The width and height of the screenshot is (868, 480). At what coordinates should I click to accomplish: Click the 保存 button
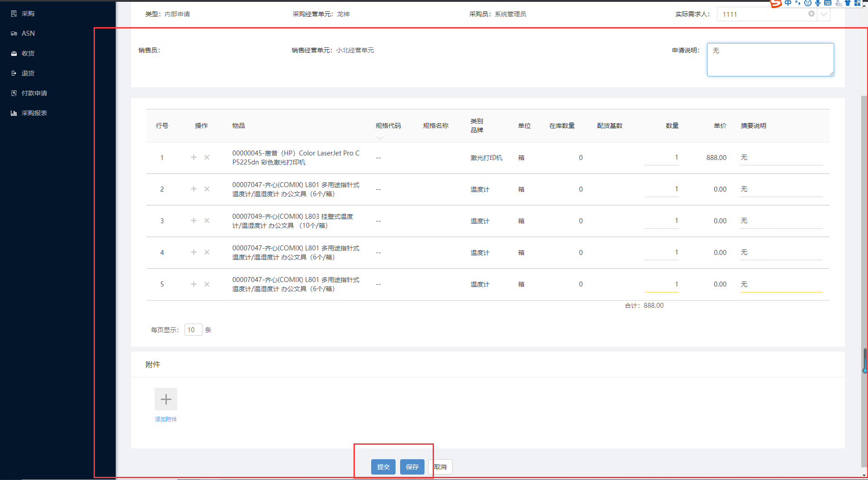point(412,467)
